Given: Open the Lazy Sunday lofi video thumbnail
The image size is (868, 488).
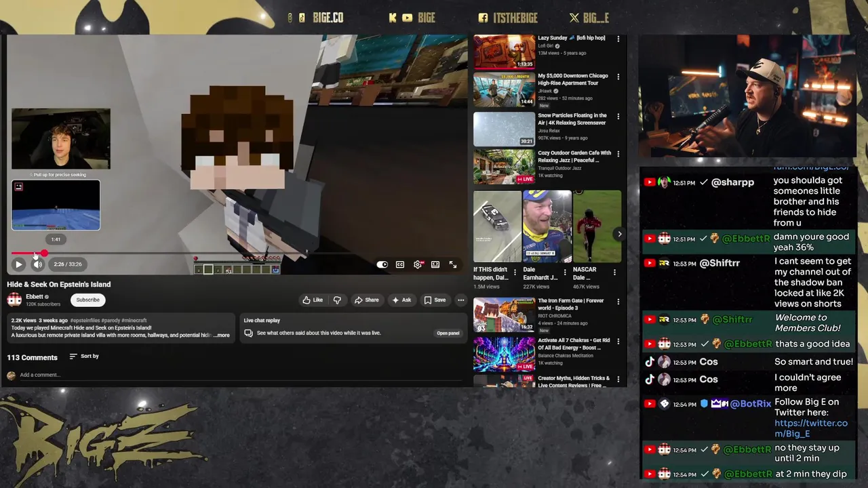Looking at the screenshot, I should [504, 52].
